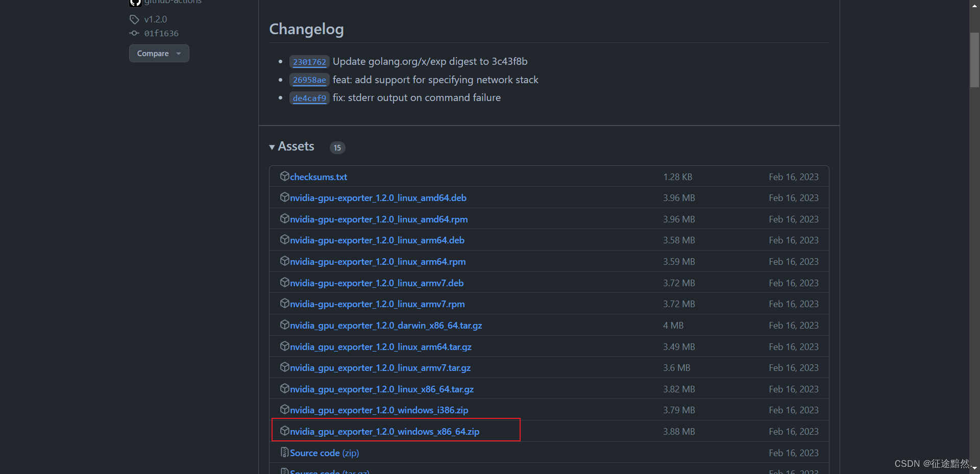This screenshot has height=474, width=980.
Task: Click package icon for windows_x86_64.zip
Action: pyautogui.click(x=285, y=431)
